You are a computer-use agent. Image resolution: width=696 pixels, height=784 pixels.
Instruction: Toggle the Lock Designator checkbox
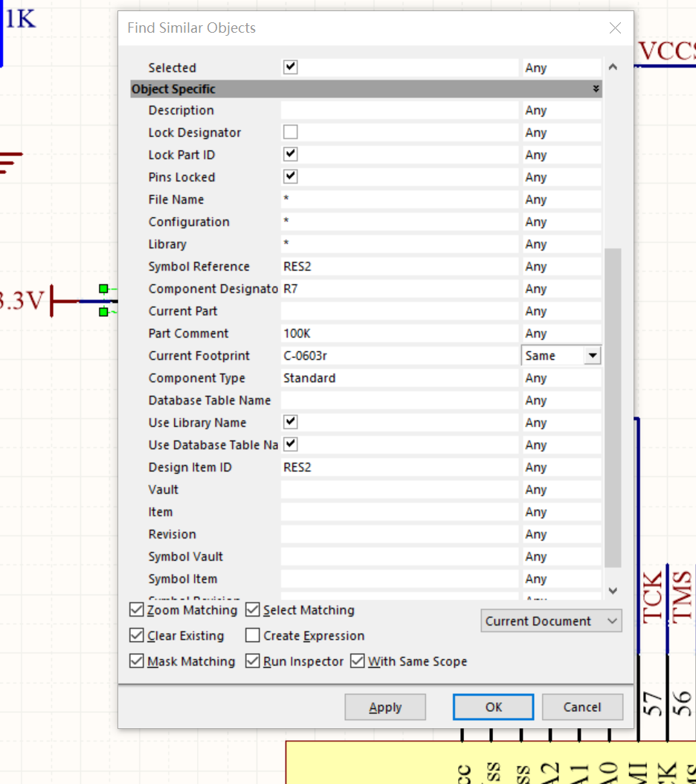[x=290, y=132]
